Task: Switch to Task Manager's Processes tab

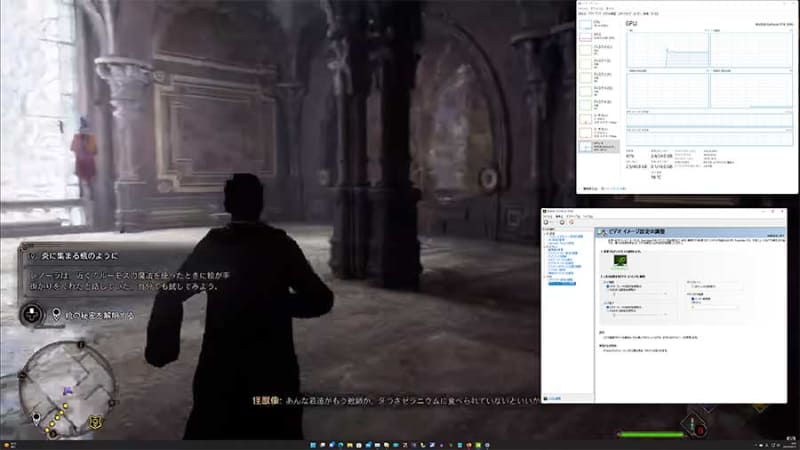Action: (583, 14)
